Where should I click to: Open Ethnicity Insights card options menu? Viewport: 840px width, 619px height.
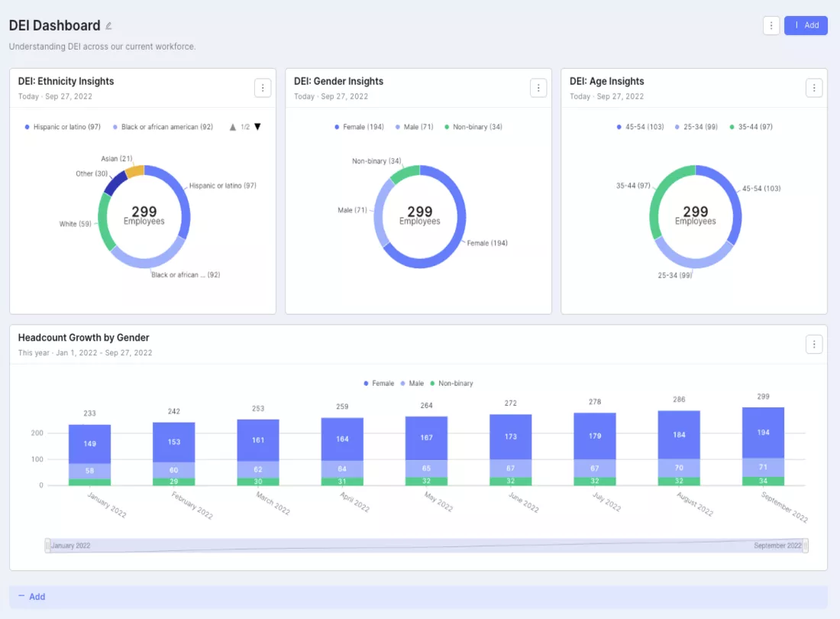(x=263, y=88)
